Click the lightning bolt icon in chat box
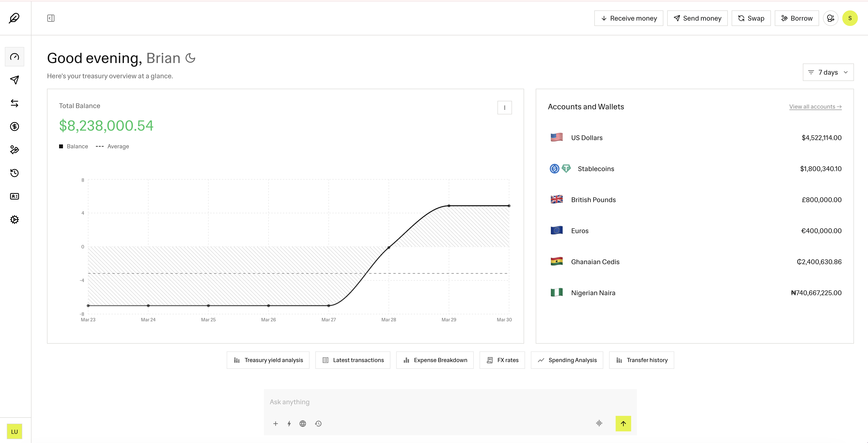868x443 pixels. point(289,423)
